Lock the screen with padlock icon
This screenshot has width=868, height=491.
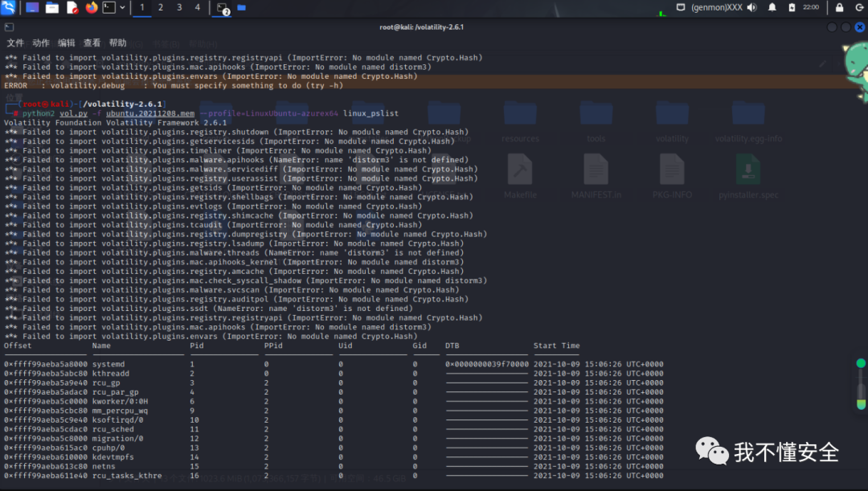coord(839,7)
